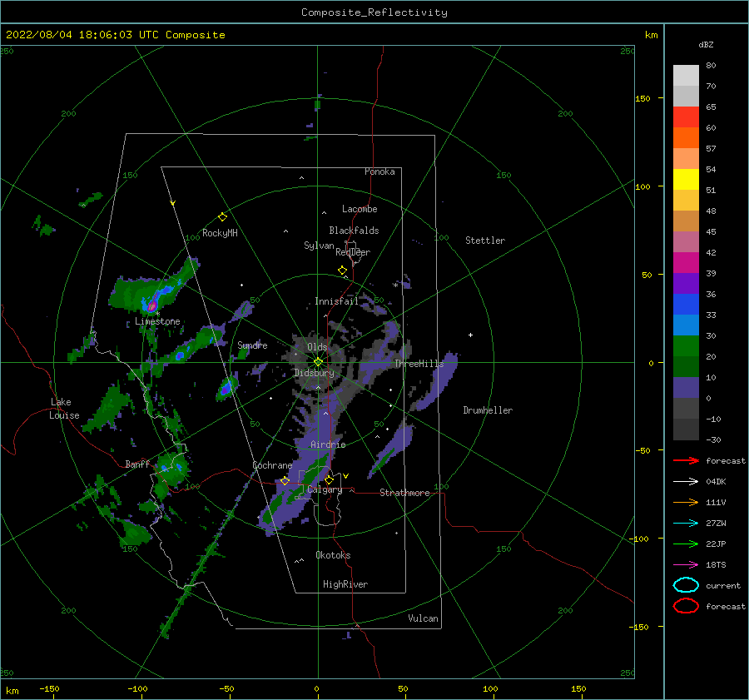The image size is (749, 700).
Task: Click the magenta 18TS arrow in legend
Action: (686, 565)
